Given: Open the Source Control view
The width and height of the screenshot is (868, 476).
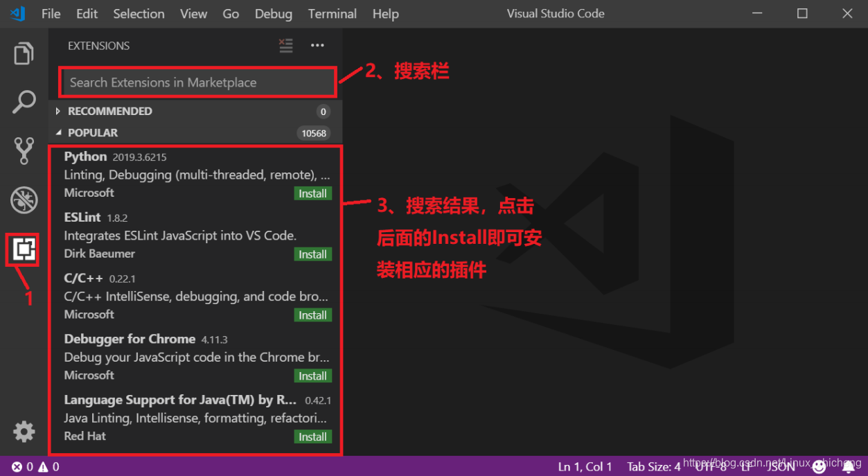Looking at the screenshot, I should 24,150.
